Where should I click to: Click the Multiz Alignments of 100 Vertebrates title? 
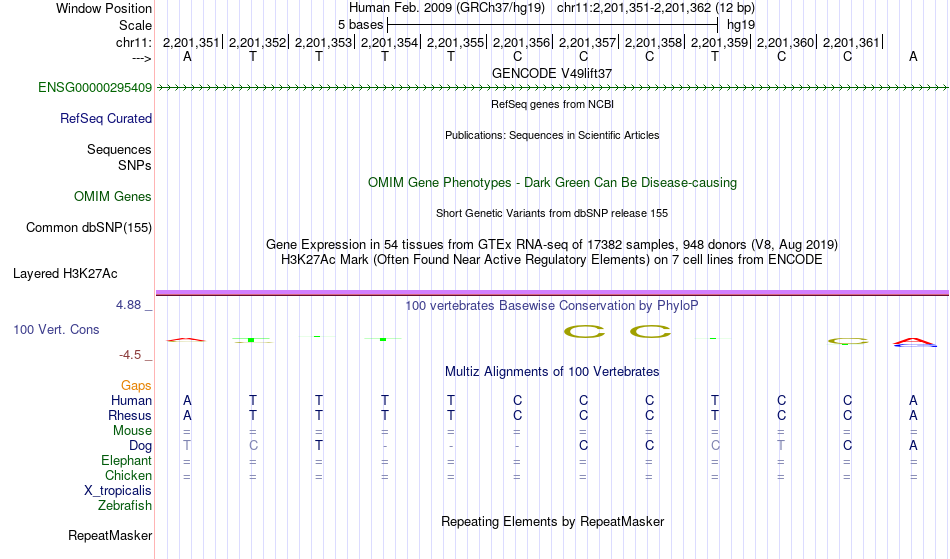(552, 372)
